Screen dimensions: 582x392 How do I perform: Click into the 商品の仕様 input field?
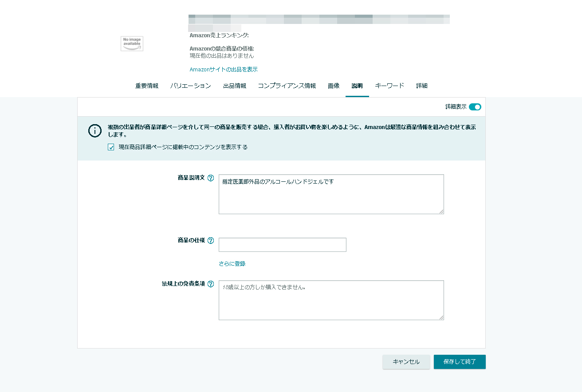(282, 245)
